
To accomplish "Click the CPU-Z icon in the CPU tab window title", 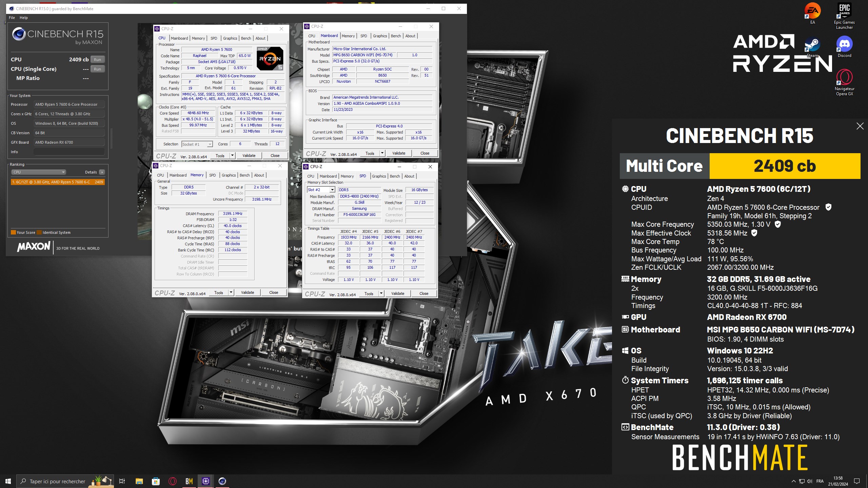I will (157, 29).
